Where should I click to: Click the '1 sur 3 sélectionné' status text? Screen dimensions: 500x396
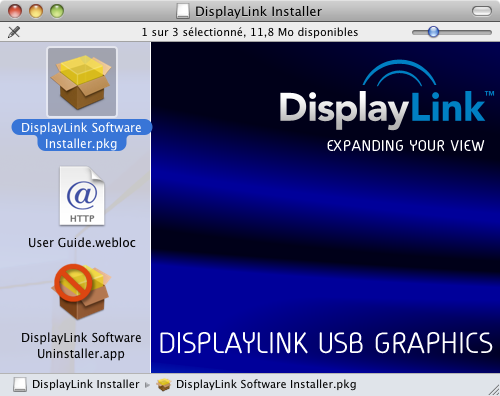point(193,32)
